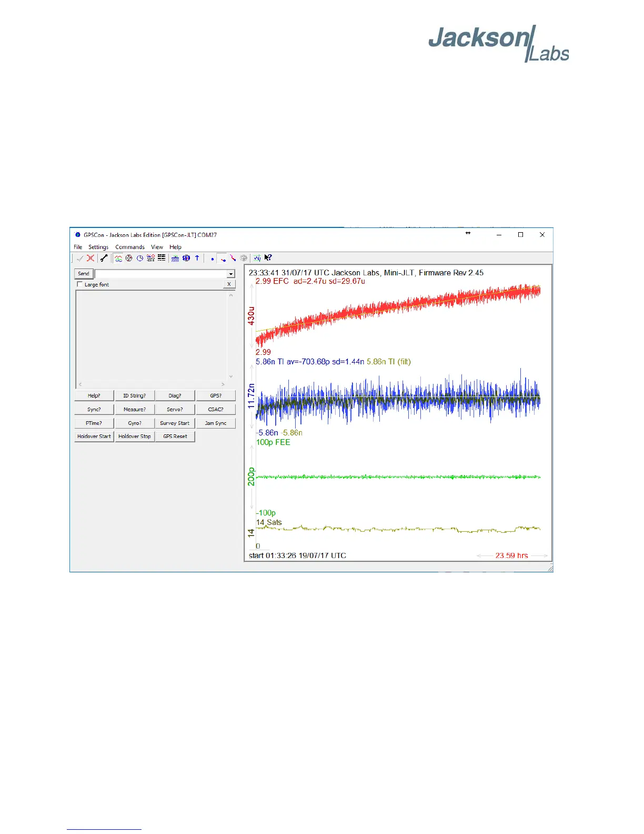This screenshot has width=644, height=834.
Task: Click the context help arrow-question icon
Action: tap(268, 258)
